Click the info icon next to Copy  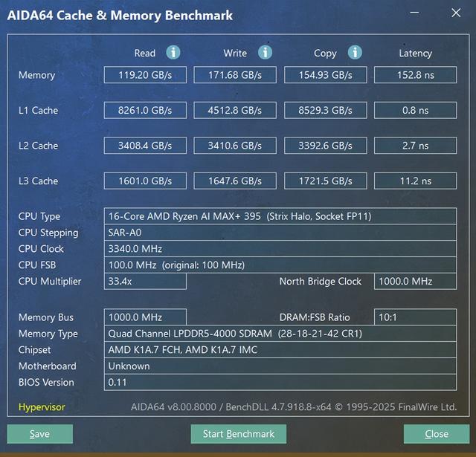pos(355,52)
